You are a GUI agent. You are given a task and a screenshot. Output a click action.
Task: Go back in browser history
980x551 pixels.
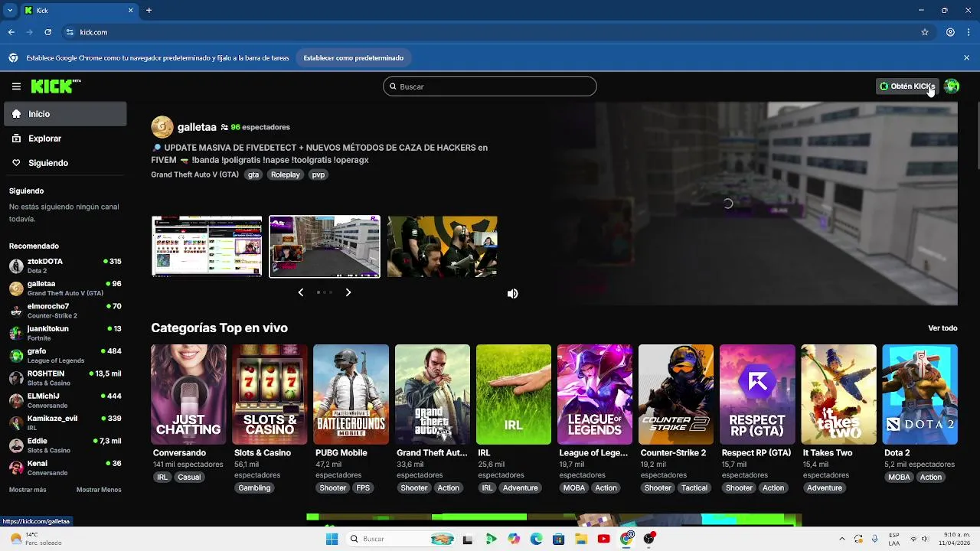point(11,32)
